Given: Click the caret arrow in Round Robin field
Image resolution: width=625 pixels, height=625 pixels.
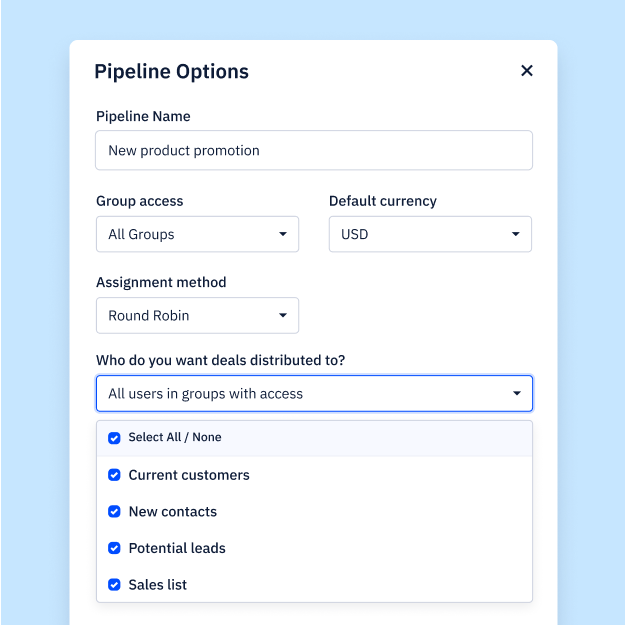Looking at the screenshot, I should click(283, 316).
